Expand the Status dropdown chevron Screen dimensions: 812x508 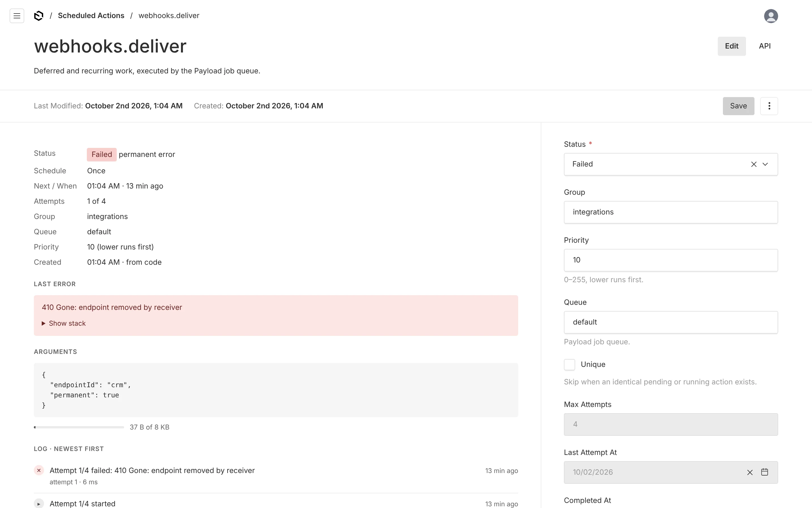click(765, 164)
